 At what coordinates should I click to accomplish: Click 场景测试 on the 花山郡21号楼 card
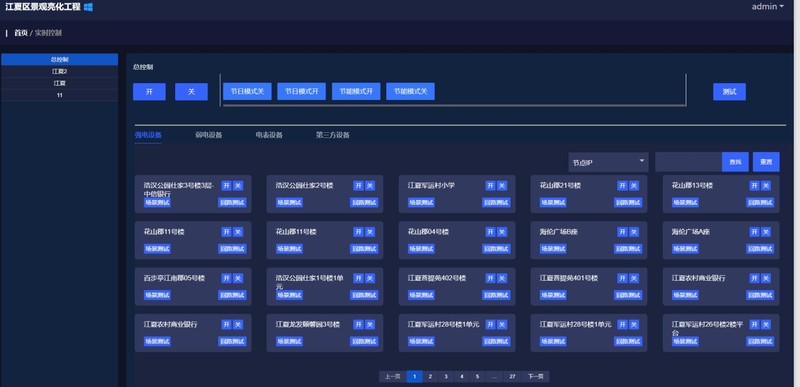[x=553, y=202]
